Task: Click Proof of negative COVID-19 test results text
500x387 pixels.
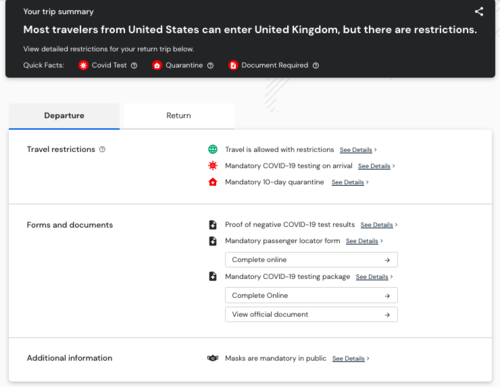Action: click(x=290, y=225)
